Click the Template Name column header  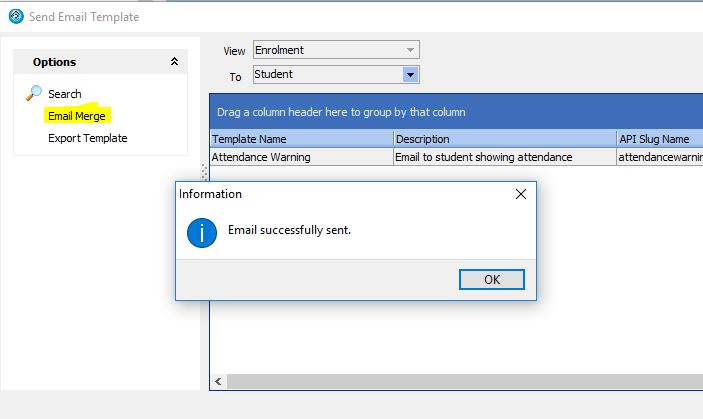pos(301,139)
